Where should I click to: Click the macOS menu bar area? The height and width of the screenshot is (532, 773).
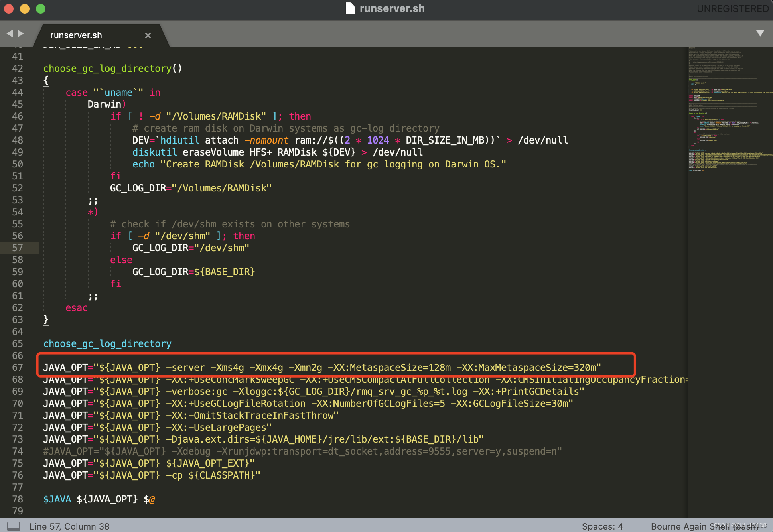386,8
